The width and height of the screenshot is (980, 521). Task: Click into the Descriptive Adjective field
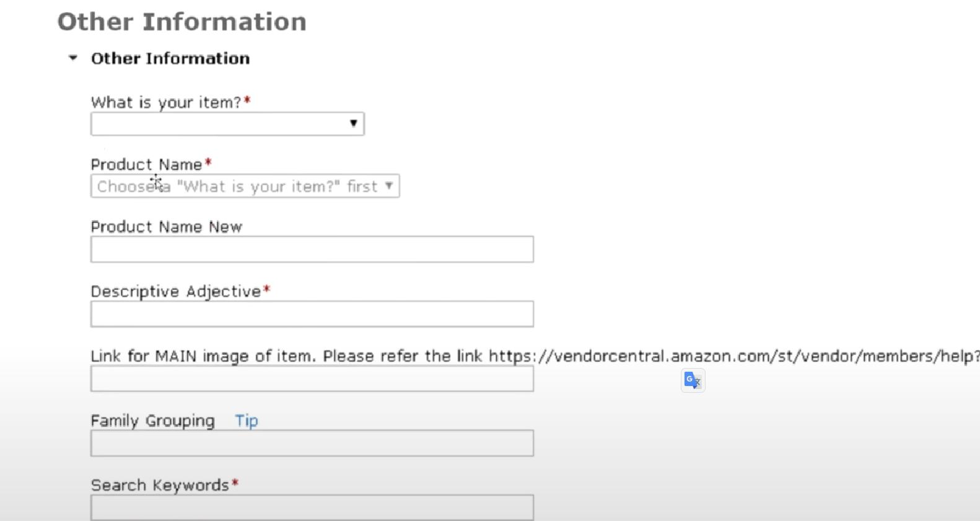pyautogui.click(x=312, y=314)
